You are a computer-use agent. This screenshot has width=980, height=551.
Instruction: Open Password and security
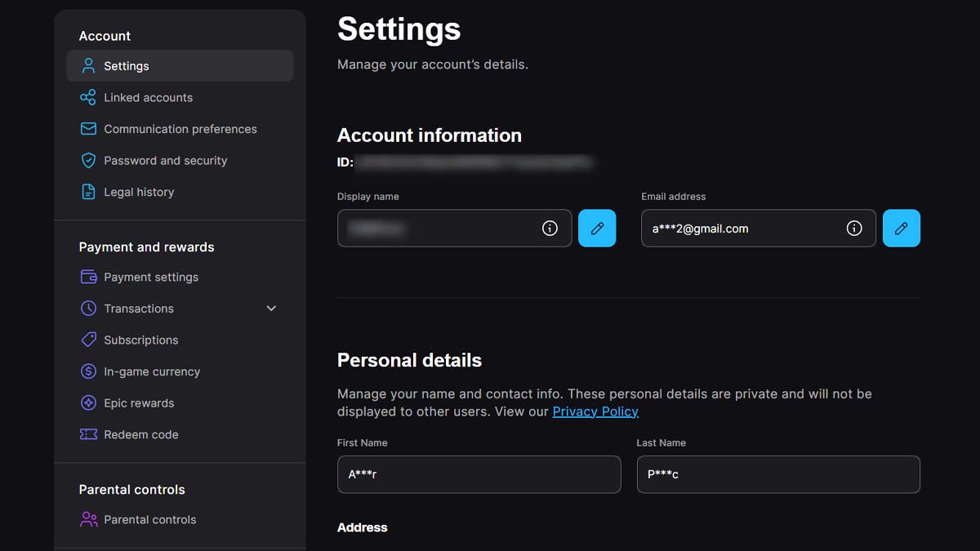[x=180, y=161]
